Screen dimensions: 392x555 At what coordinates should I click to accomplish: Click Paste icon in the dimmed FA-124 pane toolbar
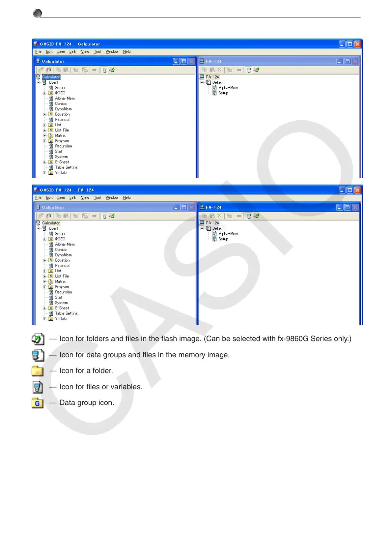click(x=212, y=70)
